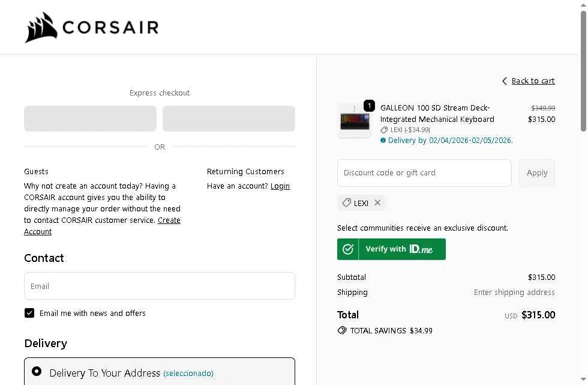Select Delivery To Your Address radio option
This screenshot has height=385, width=588.
pos(37,371)
